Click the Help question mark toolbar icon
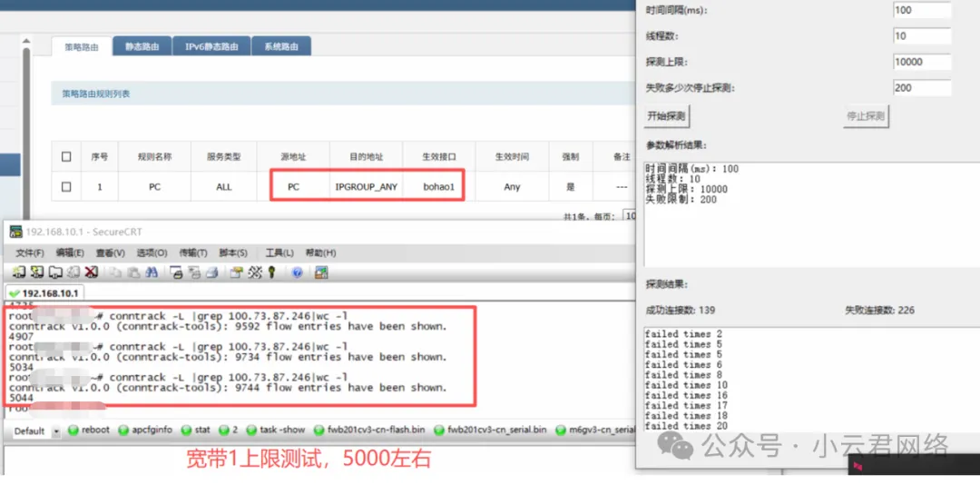 (297, 272)
